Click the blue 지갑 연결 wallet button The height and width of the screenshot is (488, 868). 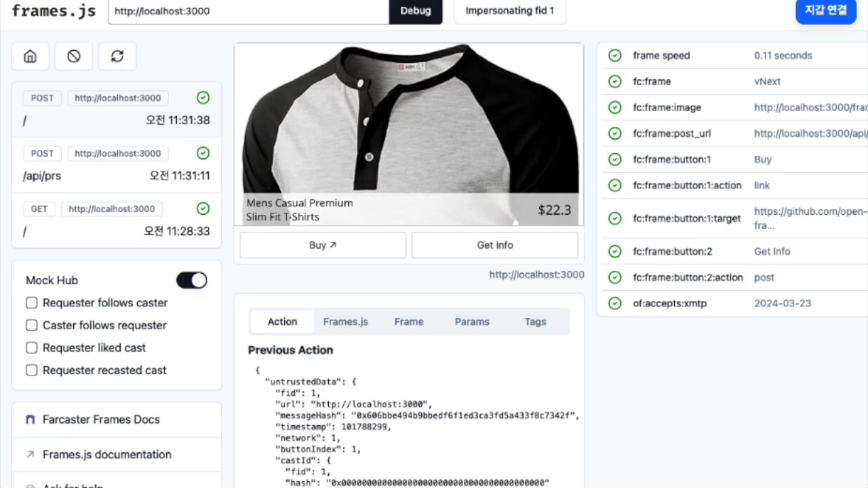point(826,11)
